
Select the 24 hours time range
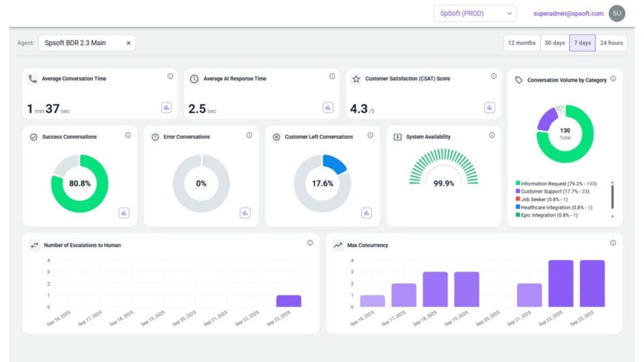click(611, 43)
